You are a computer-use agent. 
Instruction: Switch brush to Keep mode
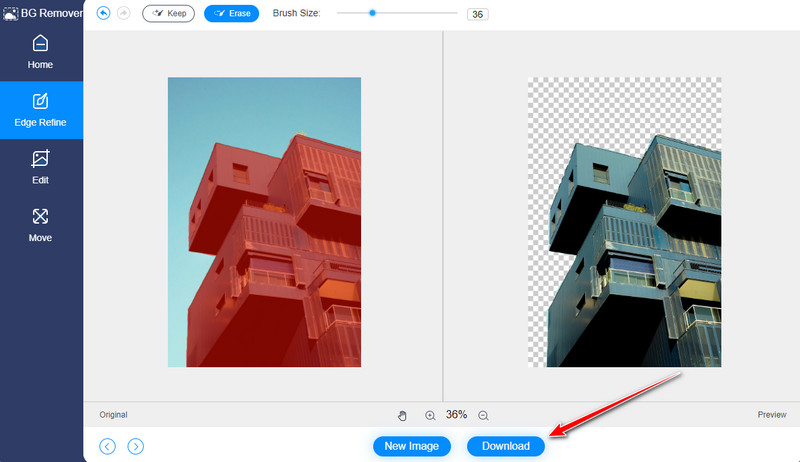point(168,13)
